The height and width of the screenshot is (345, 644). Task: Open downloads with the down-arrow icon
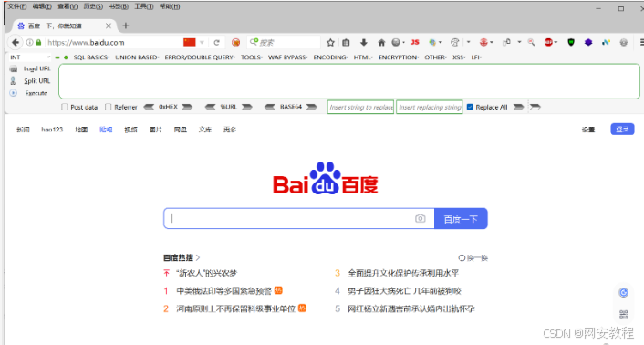[x=363, y=42]
